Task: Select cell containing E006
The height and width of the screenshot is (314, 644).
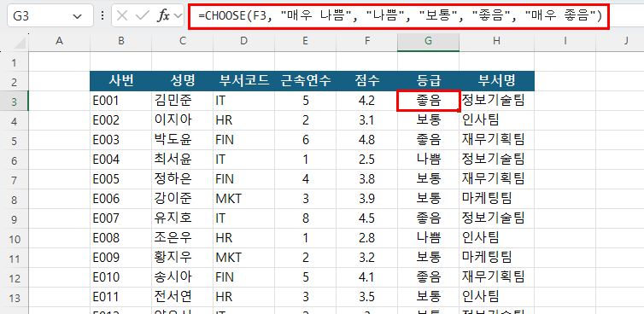Action: 120,199
